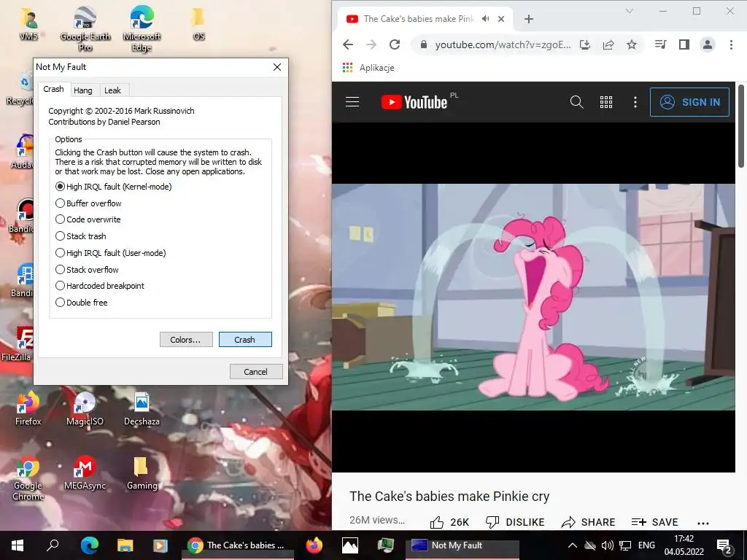Open Chrome media controls icon
The image size is (747, 560).
click(x=660, y=44)
